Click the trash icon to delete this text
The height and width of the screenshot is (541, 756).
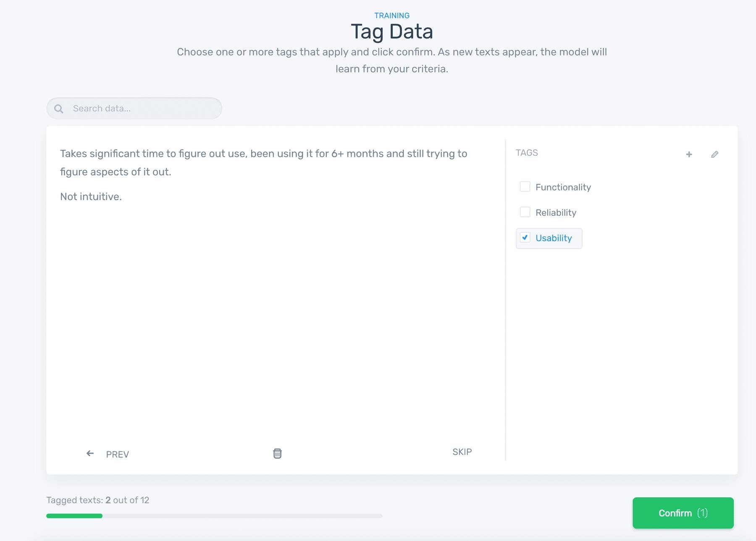click(277, 453)
